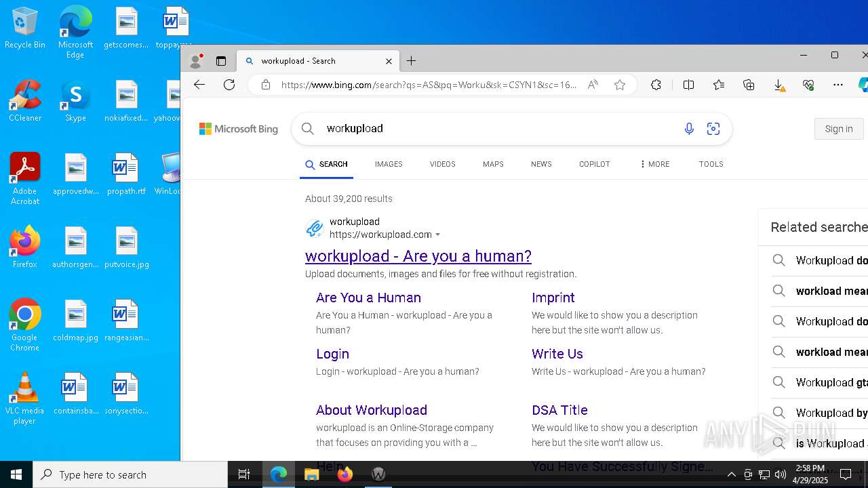Open volume control in system tray
Image resolution: width=868 pixels, height=488 pixels.
pyautogui.click(x=780, y=474)
